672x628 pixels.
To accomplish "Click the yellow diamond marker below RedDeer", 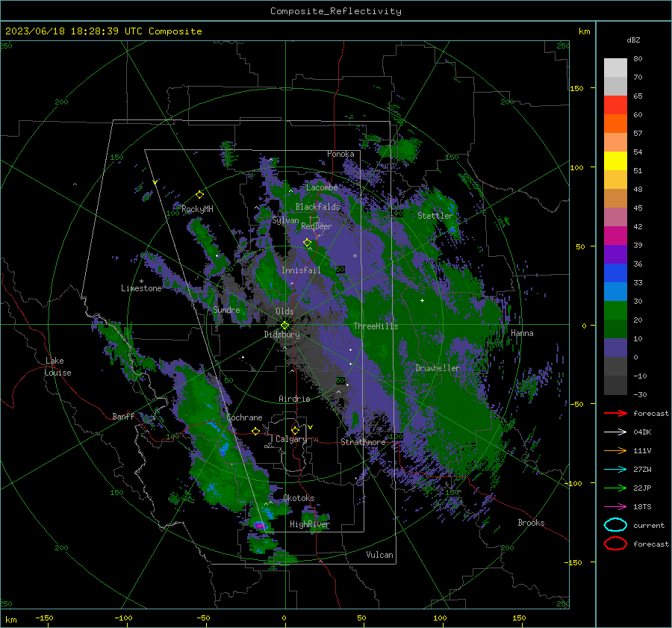I will [307, 243].
